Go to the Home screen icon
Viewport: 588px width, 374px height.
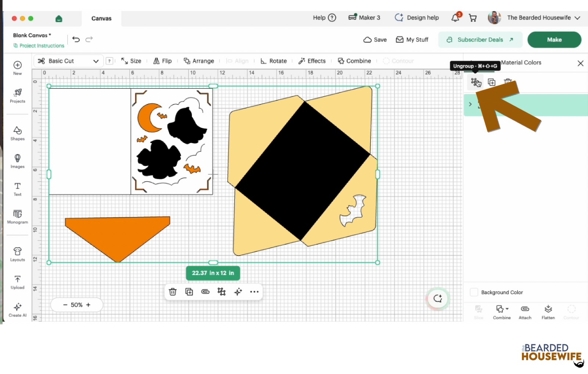click(x=59, y=18)
